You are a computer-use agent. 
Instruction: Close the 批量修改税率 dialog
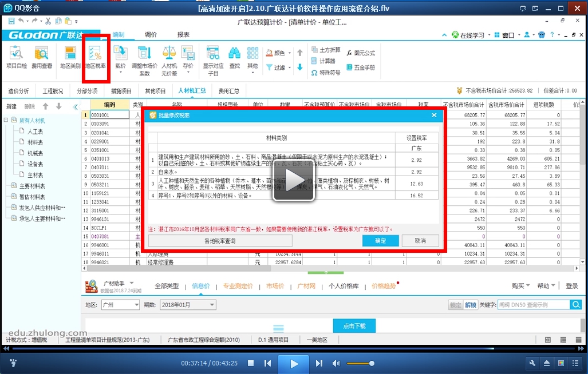434,116
